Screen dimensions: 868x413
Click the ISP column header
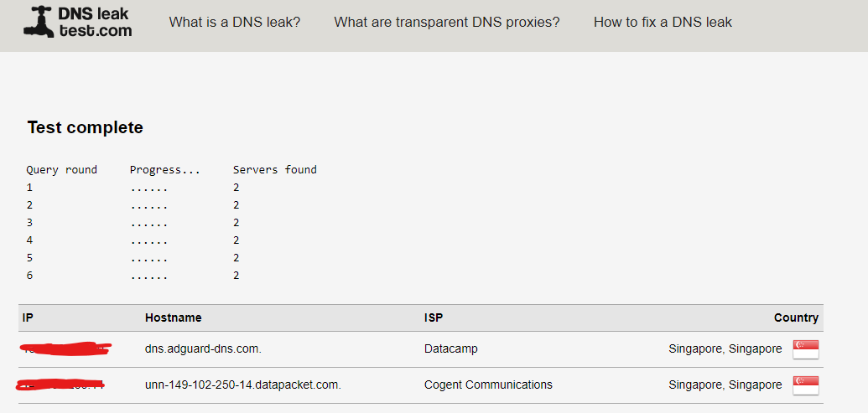pyautogui.click(x=434, y=317)
